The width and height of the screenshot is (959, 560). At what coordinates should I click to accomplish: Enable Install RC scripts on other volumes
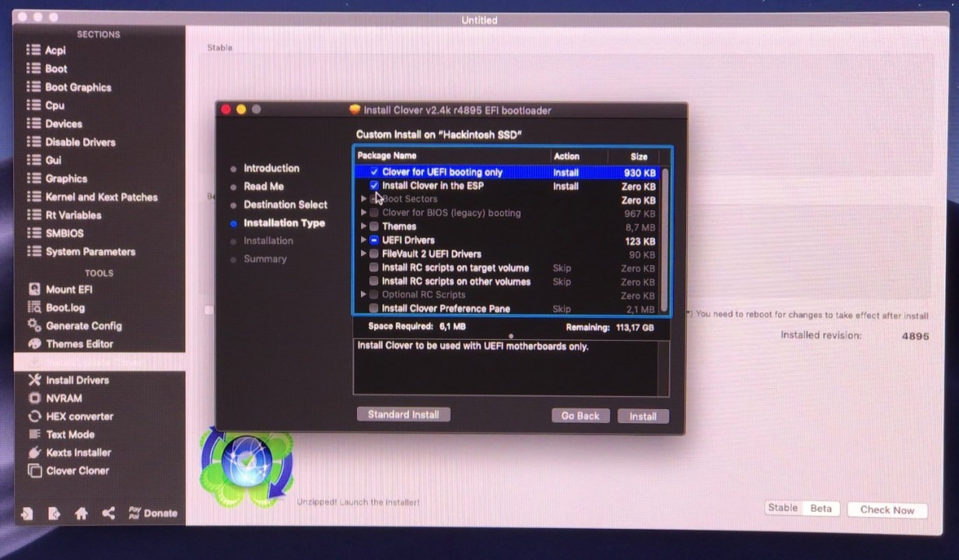coord(374,282)
